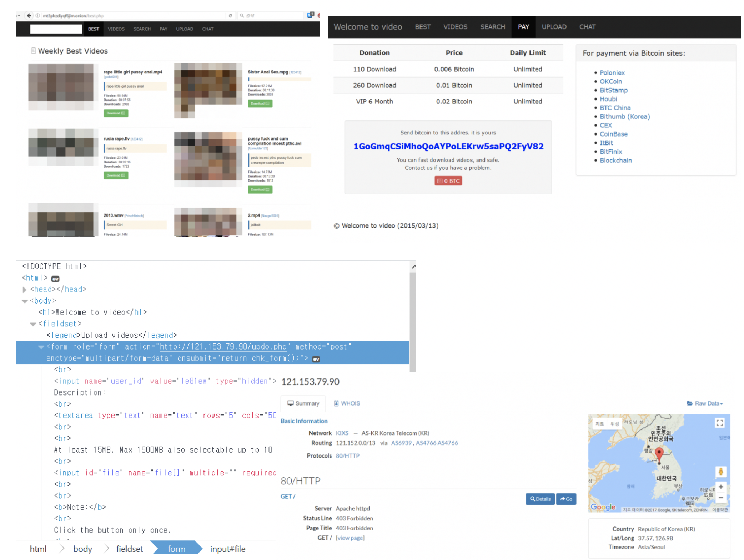The height and width of the screenshot is (560, 744).
Task: Select fieldset in the breadcrumb bar
Action: pyautogui.click(x=129, y=549)
